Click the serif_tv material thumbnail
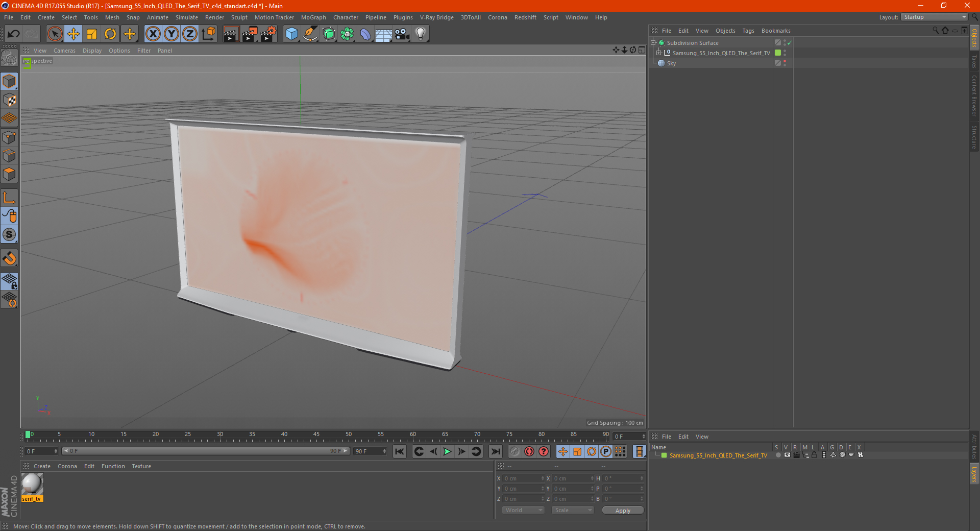The height and width of the screenshot is (531, 980). (x=32, y=484)
